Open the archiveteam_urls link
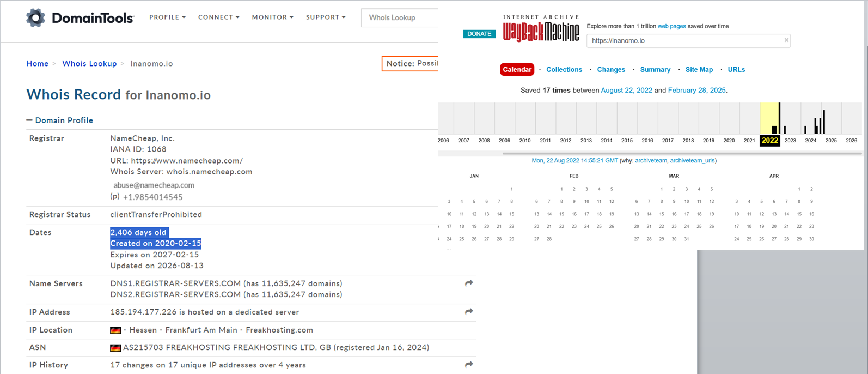This screenshot has height=374, width=868. [692, 161]
